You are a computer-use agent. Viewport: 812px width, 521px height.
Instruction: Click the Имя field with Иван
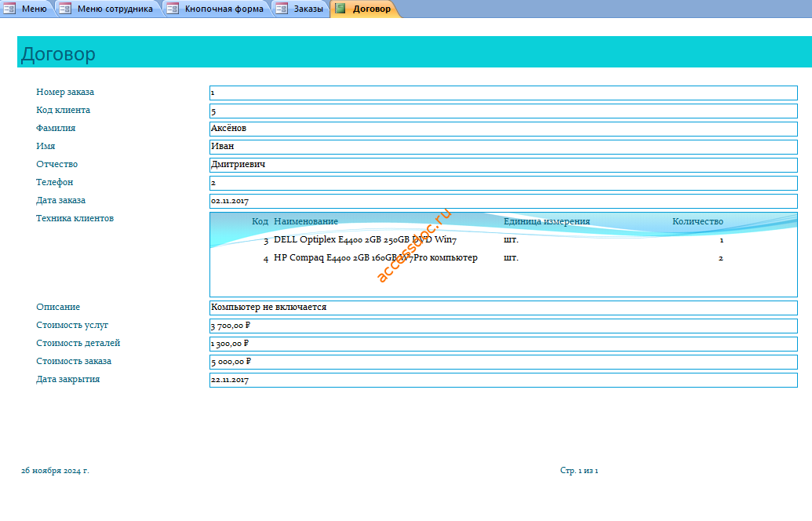pyautogui.click(x=504, y=147)
